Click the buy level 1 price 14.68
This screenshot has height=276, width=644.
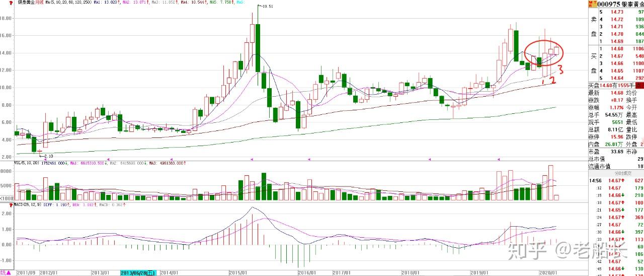[617, 49]
